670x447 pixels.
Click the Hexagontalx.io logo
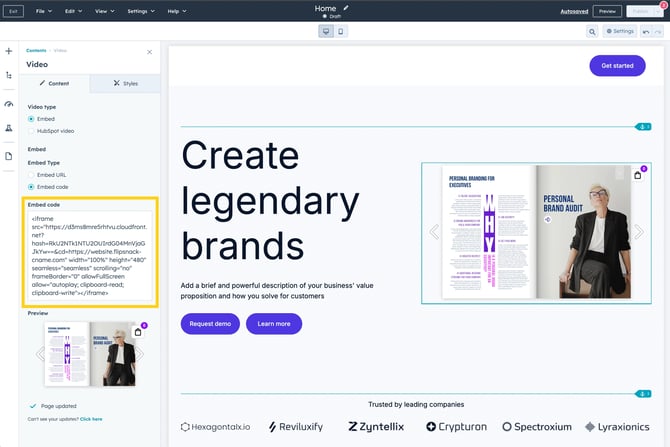[215, 427]
